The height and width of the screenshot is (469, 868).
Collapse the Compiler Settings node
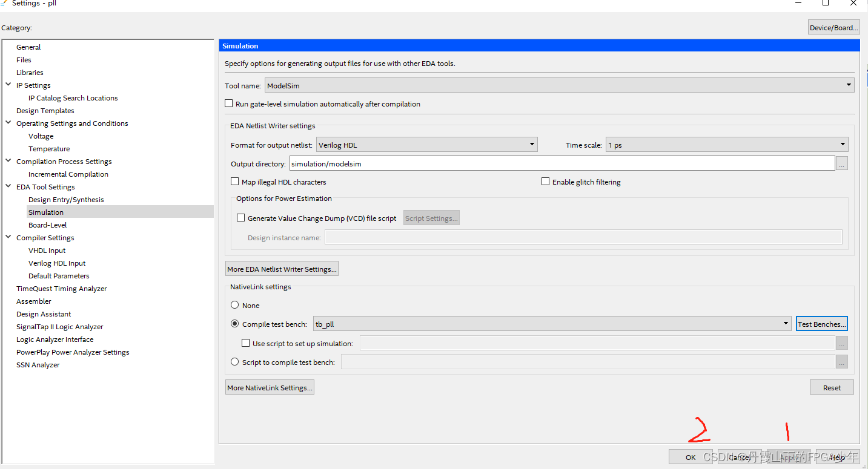coord(8,238)
